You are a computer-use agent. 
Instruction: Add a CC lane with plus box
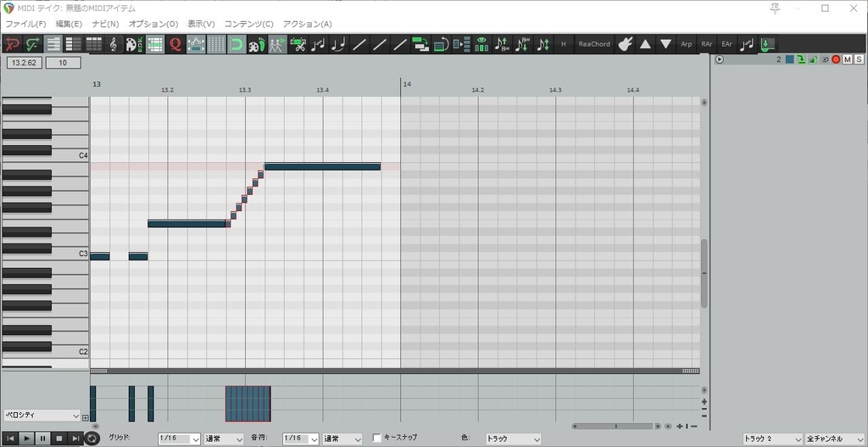(86, 417)
